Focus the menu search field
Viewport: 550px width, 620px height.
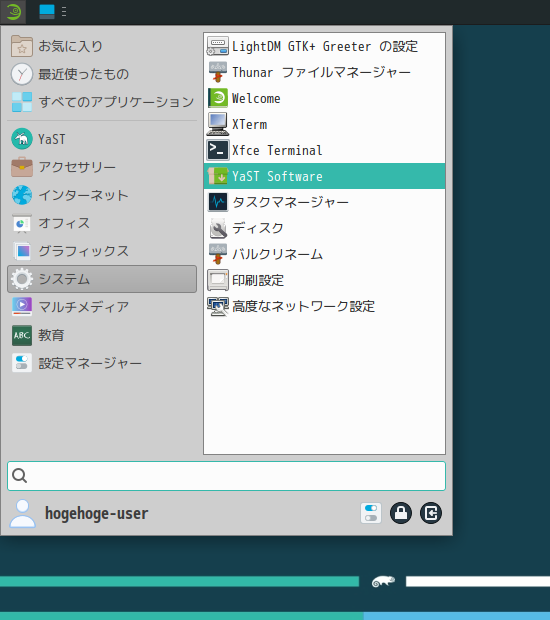click(227, 476)
